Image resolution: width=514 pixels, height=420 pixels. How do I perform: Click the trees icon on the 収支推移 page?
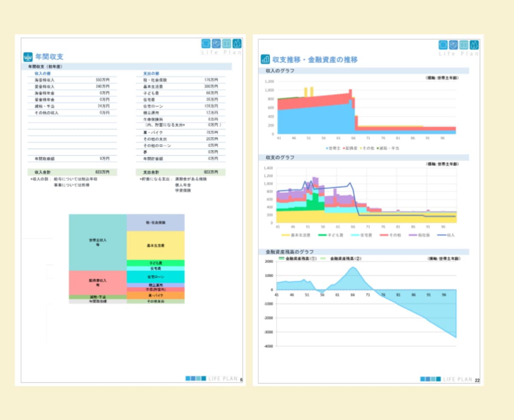(474, 45)
